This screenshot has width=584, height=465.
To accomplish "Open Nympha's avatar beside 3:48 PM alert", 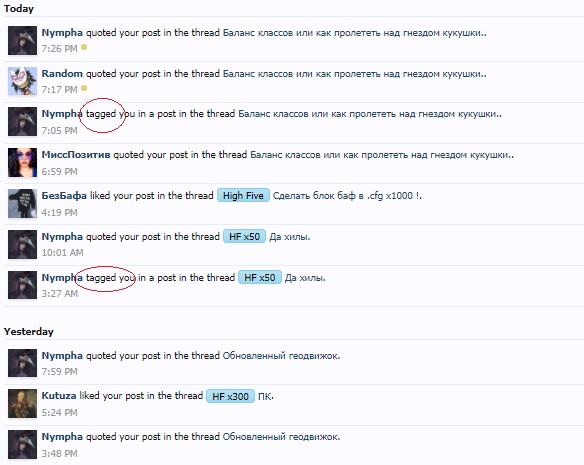I will [x=22, y=445].
